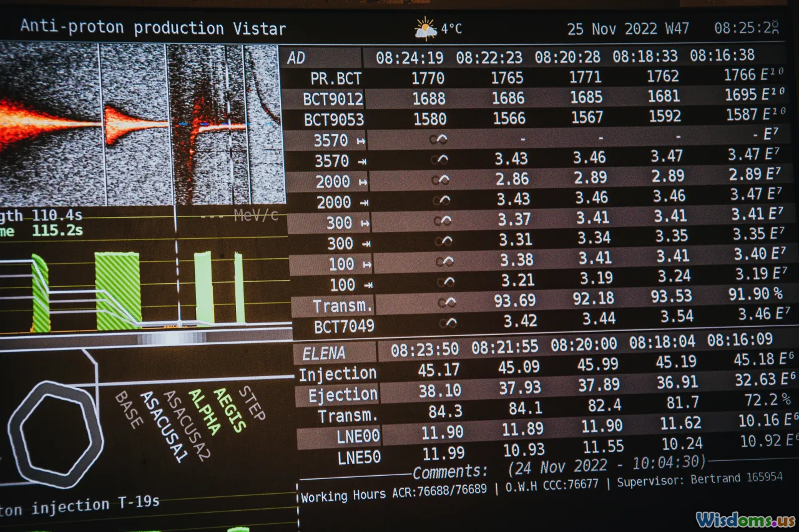Click the PR.BCT row label
The width and height of the screenshot is (799, 532).
[x=336, y=79]
